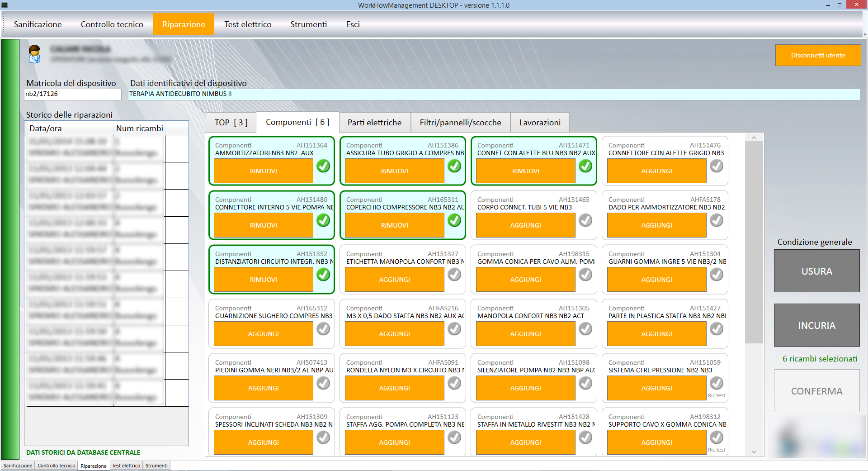Screen dimensions: 868x471
Task: Click RIMUOVI for COPERCHIO COMPRESSORE
Action: coord(395,225)
